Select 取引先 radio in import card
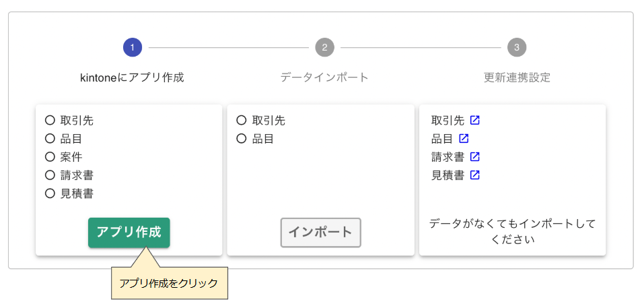Image resolution: width=644 pixels, height=306 pixels. [242, 121]
